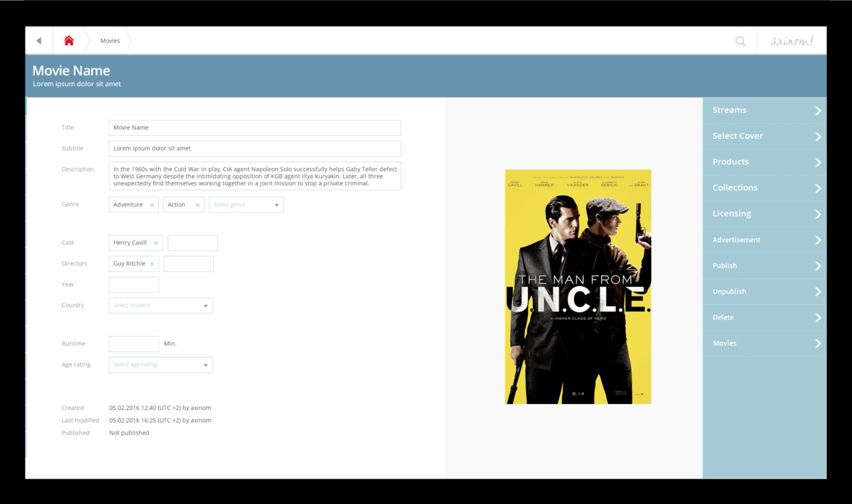Click the Publish action
This screenshot has height=504, width=852.
tap(764, 266)
